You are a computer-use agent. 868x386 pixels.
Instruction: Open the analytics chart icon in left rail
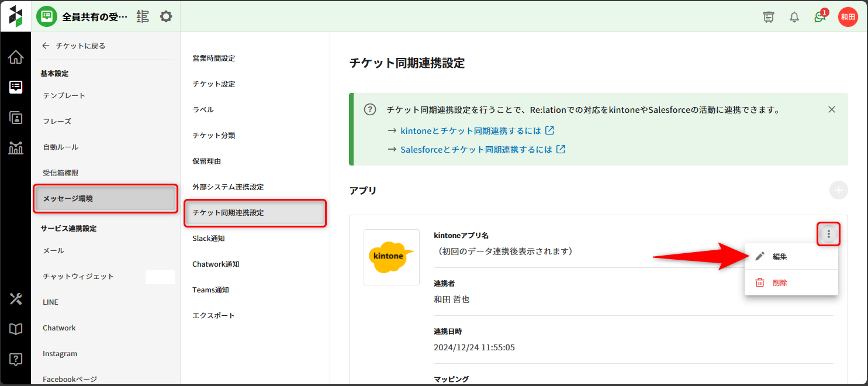pyautogui.click(x=16, y=147)
